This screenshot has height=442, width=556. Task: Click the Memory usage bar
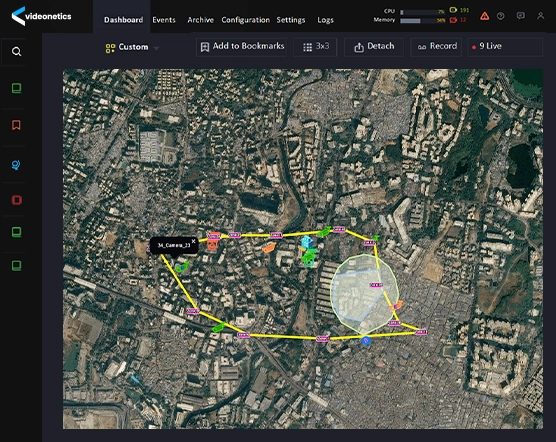(x=422, y=21)
